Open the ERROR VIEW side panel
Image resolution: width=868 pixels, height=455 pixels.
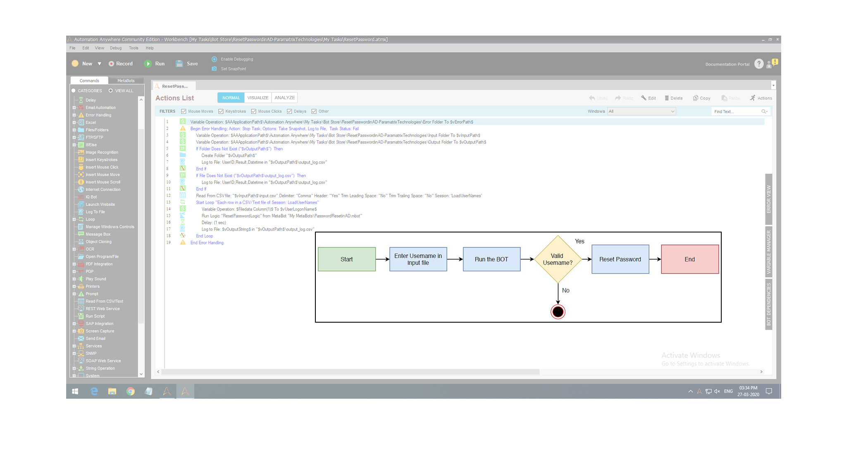769,199
